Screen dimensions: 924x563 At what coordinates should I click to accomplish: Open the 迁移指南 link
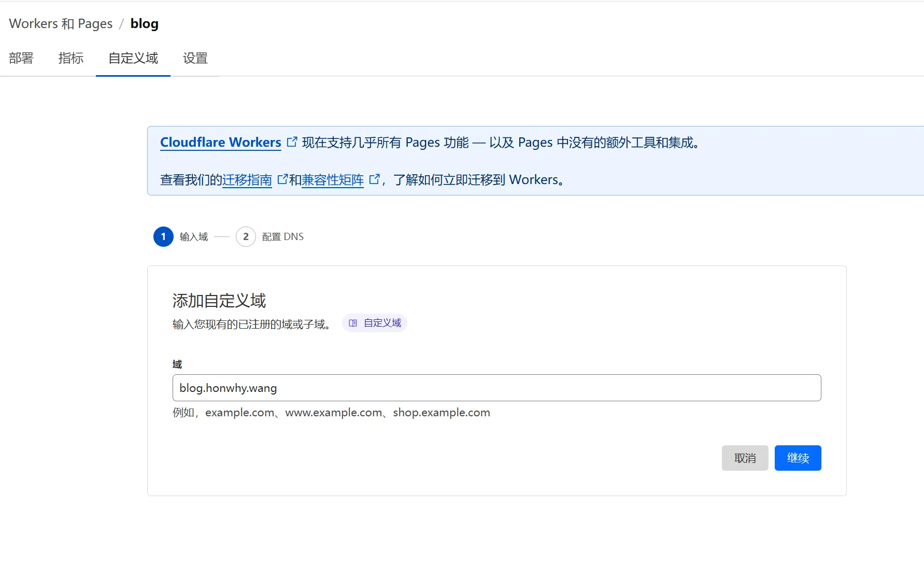[x=247, y=180]
